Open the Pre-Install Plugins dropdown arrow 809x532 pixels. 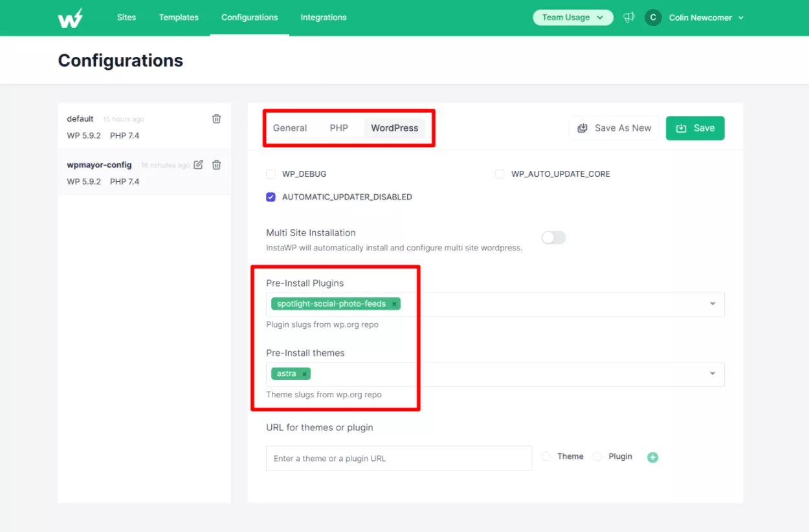[x=713, y=304]
